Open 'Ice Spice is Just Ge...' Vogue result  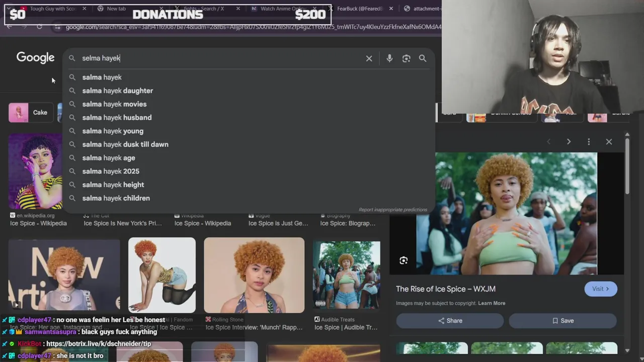278,223
